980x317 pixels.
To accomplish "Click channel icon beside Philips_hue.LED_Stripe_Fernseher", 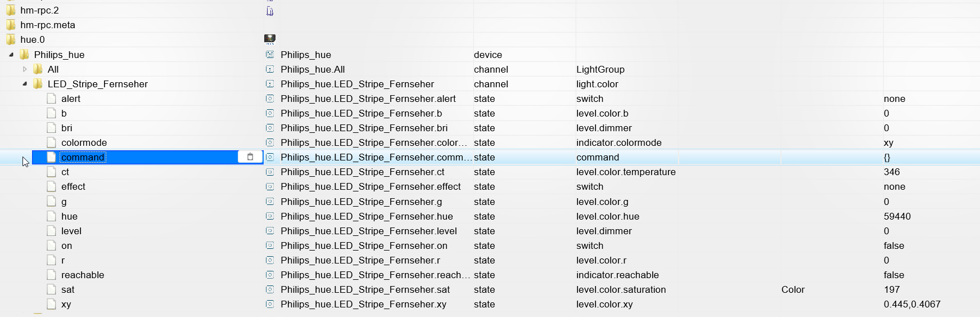I will click(x=270, y=84).
